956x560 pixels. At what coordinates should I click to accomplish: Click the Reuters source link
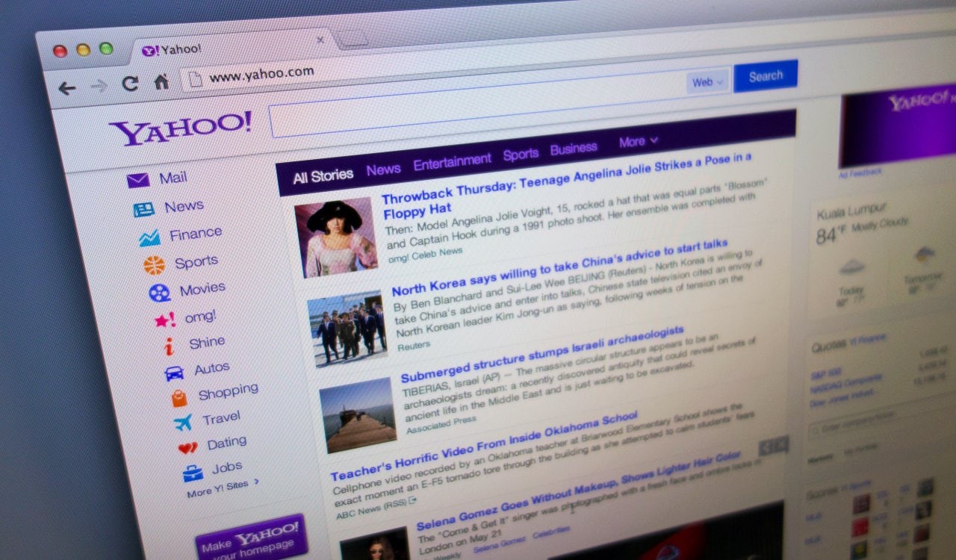(x=413, y=346)
